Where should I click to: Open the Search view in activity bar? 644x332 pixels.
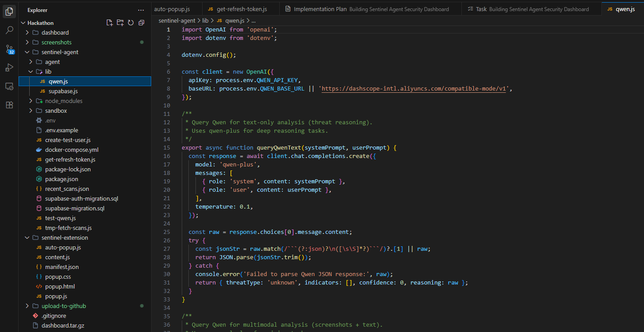pyautogui.click(x=9, y=30)
